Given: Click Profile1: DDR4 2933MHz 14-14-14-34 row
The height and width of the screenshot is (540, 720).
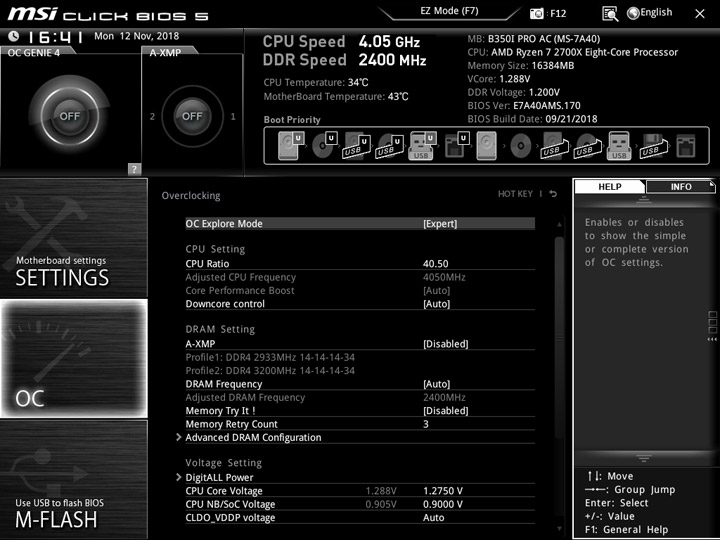Looking at the screenshot, I should (270, 357).
